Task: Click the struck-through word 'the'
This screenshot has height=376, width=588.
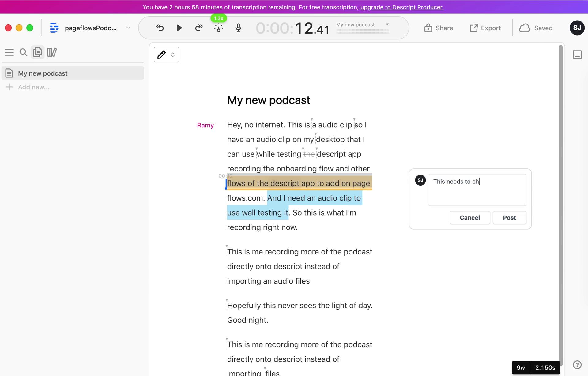Action: pyautogui.click(x=309, y=154)
